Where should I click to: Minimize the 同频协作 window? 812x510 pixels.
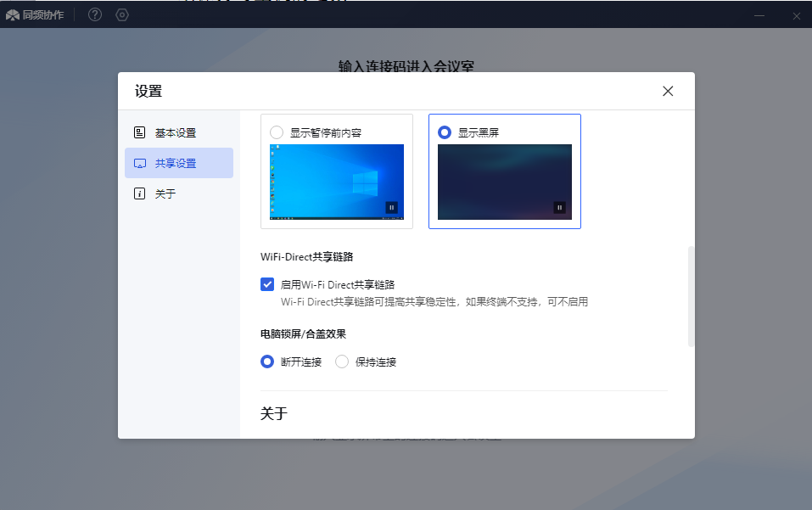(x=759, y=14)
